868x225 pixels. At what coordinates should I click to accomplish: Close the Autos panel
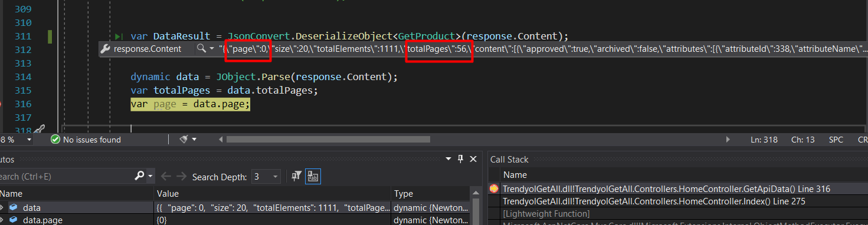click(473, 159)
